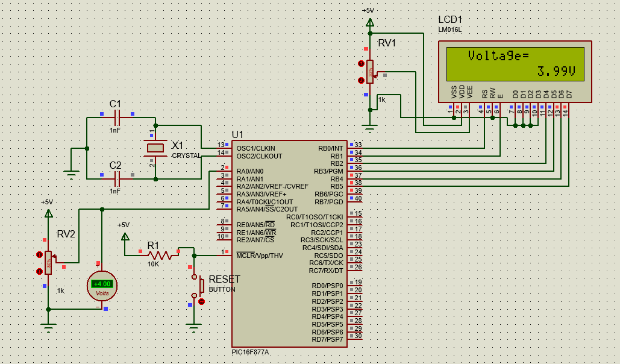Click the U1 component label
This screenshot has height=364, width=620.
[x=238, y=134]
